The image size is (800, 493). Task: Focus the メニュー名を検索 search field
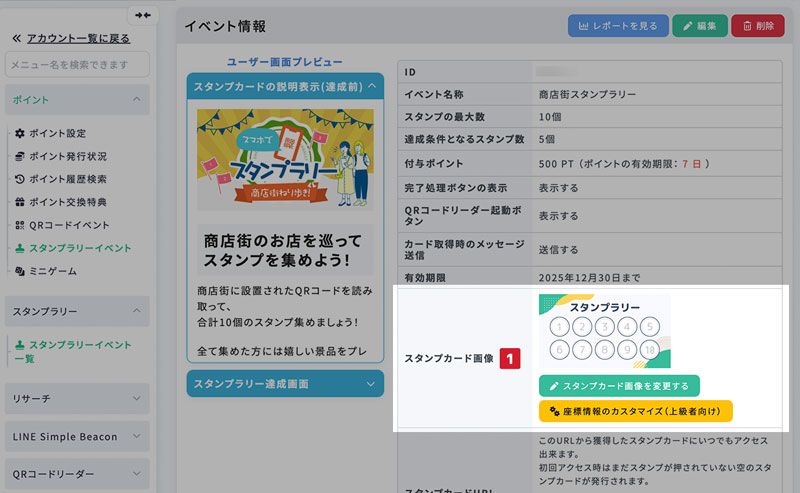77,65
